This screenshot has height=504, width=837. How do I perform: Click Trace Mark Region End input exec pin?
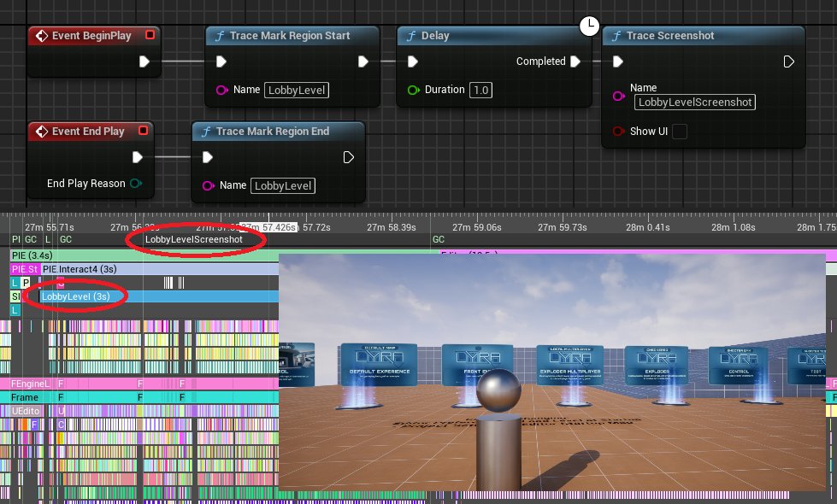[x=208, y=157]
